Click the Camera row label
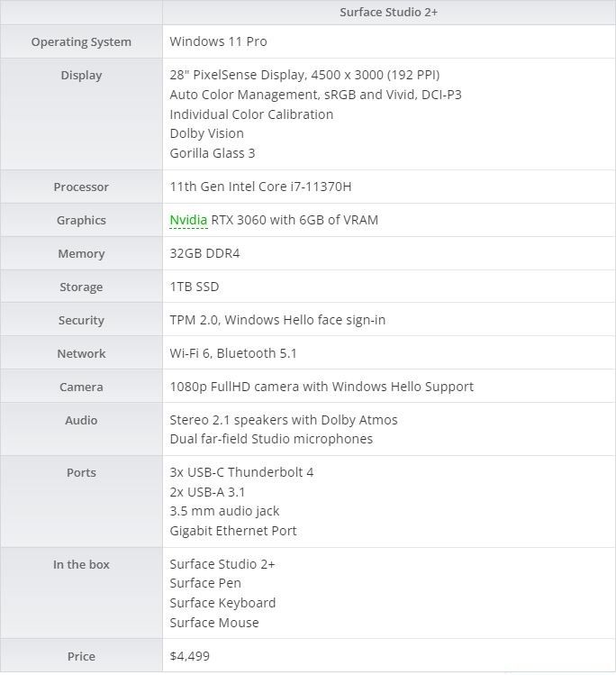 [81, 387]
